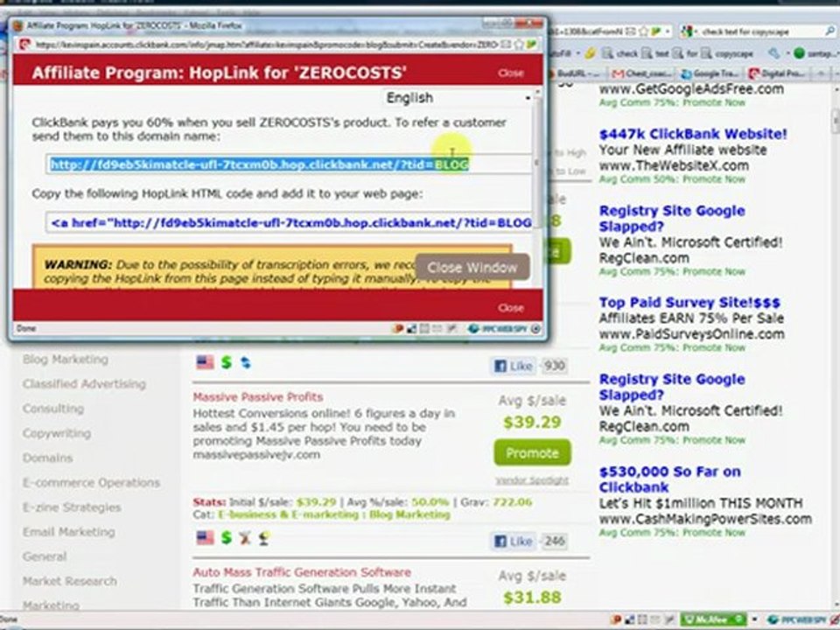
Task: Click the santap... green globe toolbar item
Action: point(815,53)
